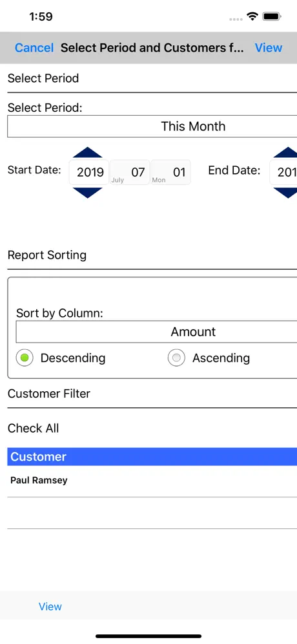
Task: Open the This Month period dropdown
Action: click(x=152, y=126)
